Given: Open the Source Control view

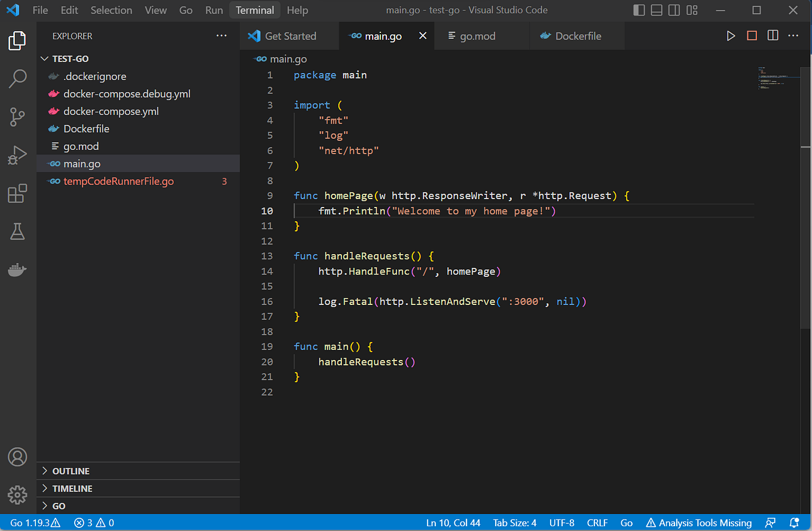Looking at the screenshot, I should coord(17,117).
